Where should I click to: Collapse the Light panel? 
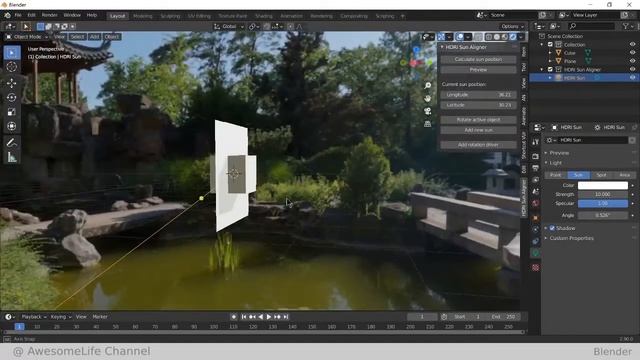pos(555,162)
